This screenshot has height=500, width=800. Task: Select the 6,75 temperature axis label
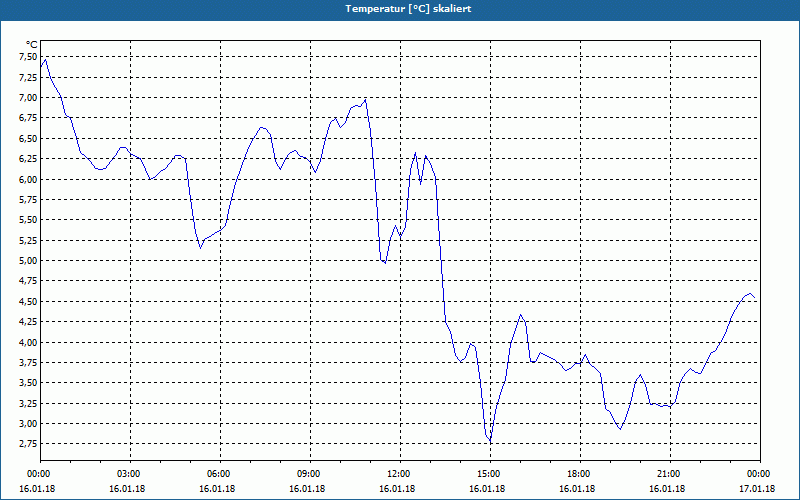pos(28,118)
